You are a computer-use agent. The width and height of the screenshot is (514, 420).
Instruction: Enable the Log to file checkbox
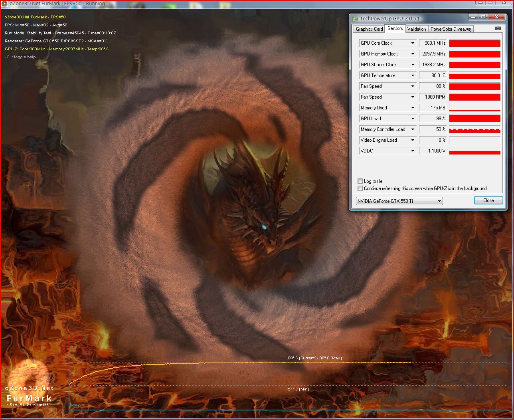coord(360,181)
